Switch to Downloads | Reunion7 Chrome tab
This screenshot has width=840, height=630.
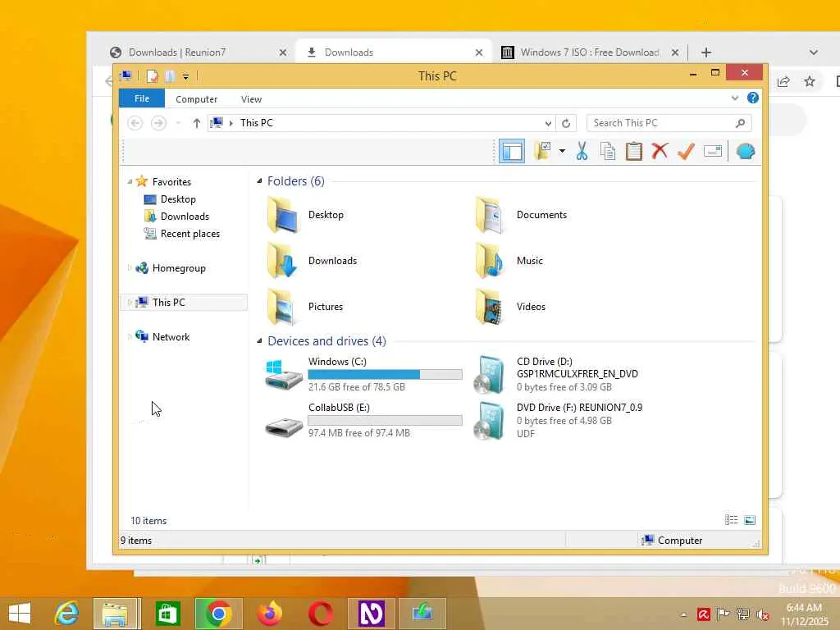[x=198, y=52]
